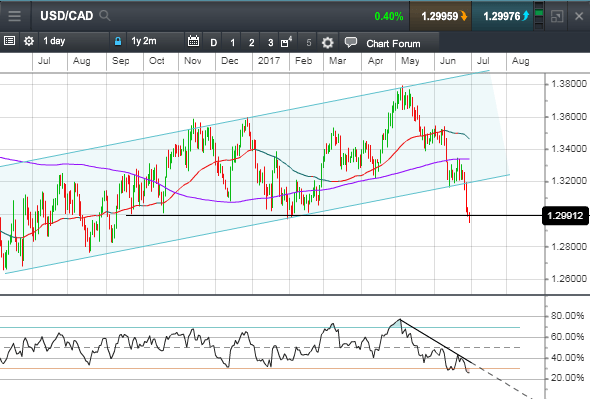Expand the 1 day interval dropdown
This screenshot has width=590, height=399.
(x=73, y=41)
